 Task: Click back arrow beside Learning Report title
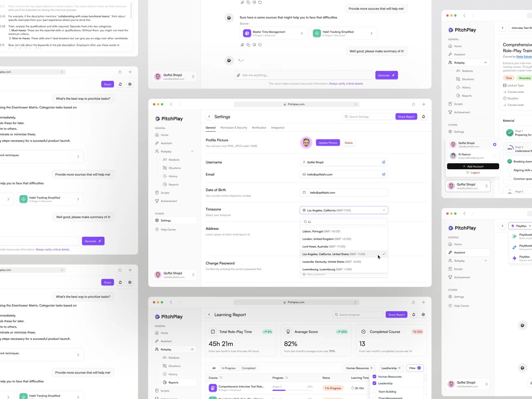pos(209,315)
